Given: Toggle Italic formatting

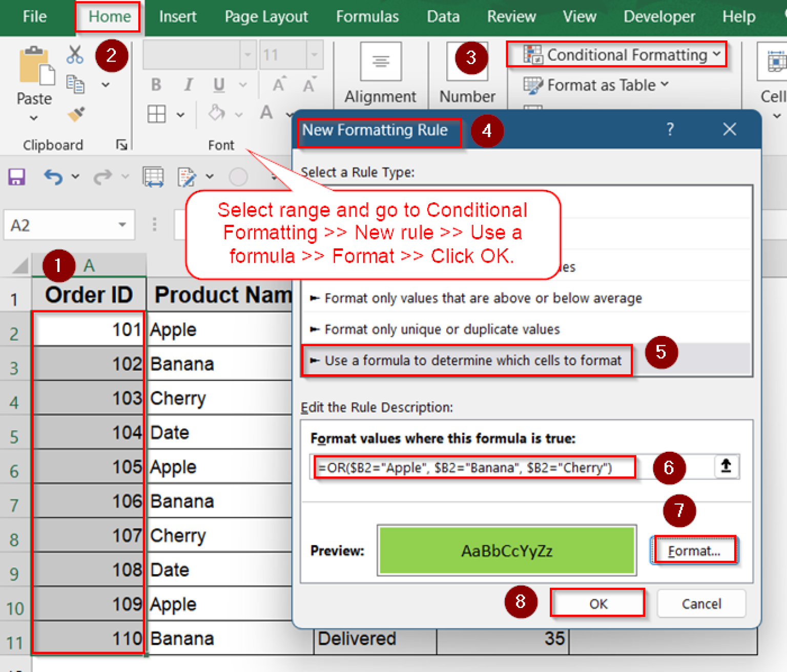Looking at the screenshot, I should pyautogui.click(x=188, y=85).
